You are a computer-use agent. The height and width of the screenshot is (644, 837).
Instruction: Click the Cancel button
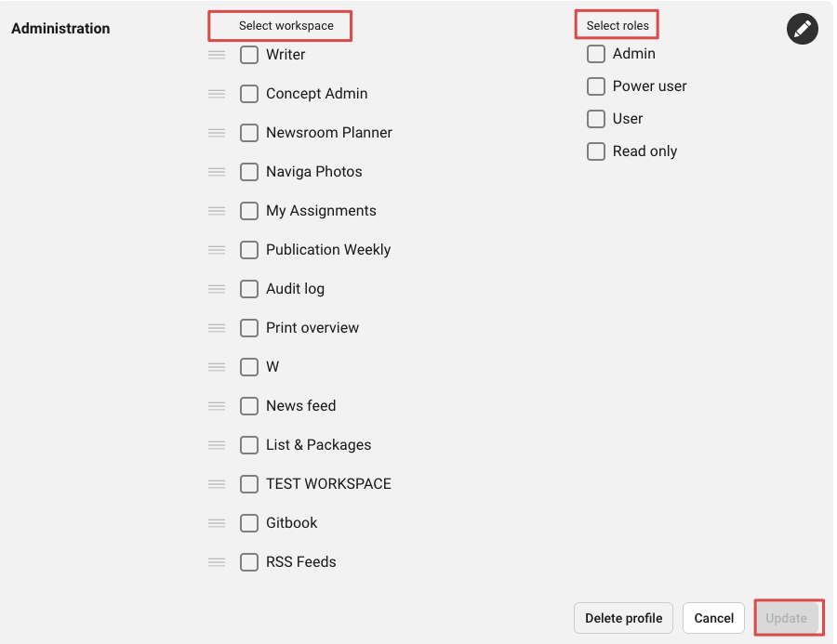(713, 618)
